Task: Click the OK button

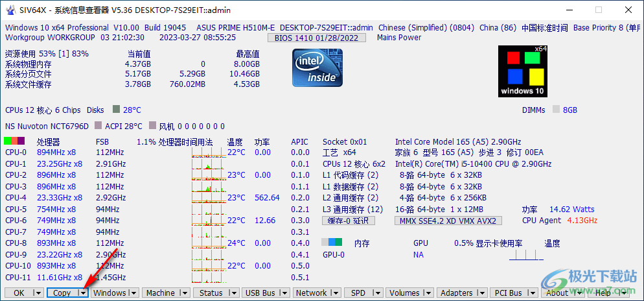Action: (x=19, y=293)
